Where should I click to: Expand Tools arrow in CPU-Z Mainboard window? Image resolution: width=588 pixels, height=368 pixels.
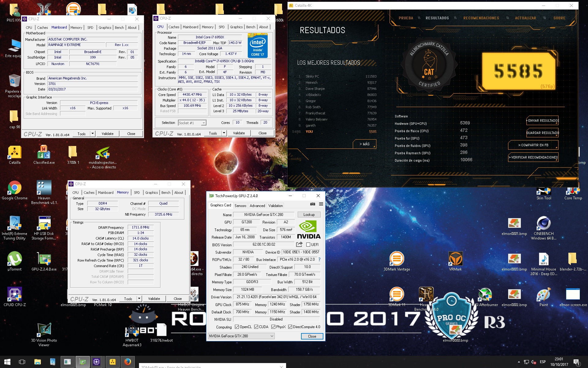coord(93,134)
